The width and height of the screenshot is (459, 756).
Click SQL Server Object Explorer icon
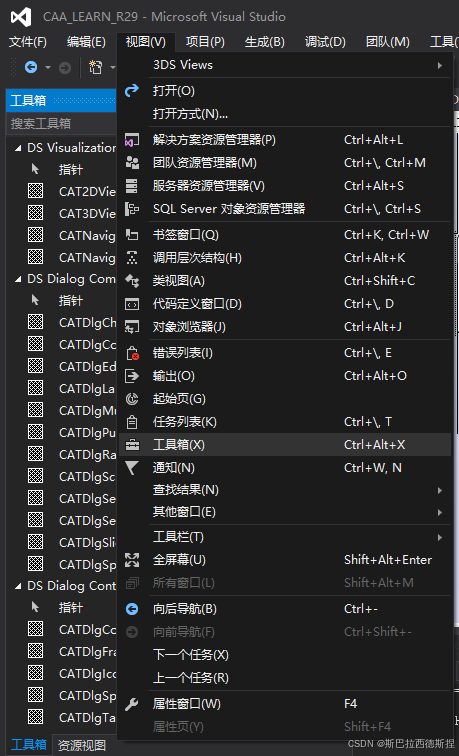point(132,209)
